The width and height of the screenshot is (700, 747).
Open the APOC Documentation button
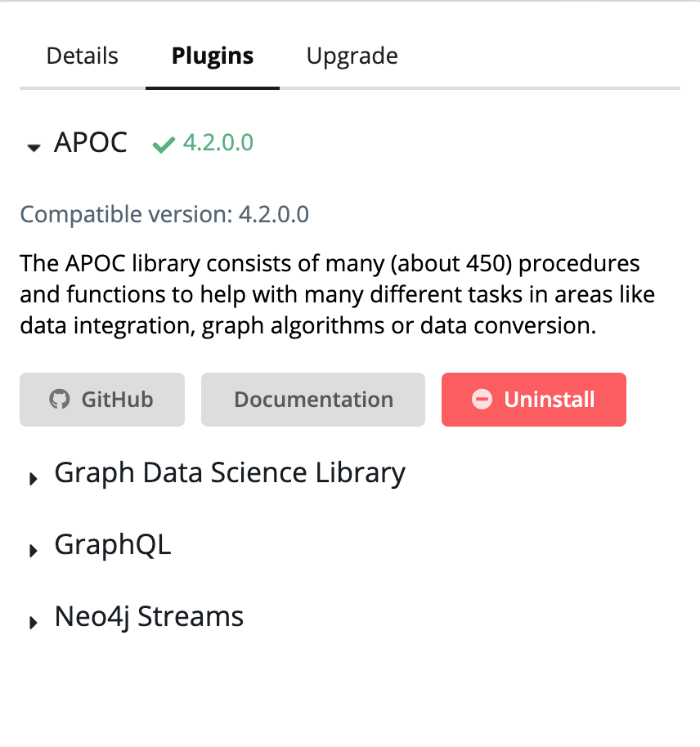point(313,400)
